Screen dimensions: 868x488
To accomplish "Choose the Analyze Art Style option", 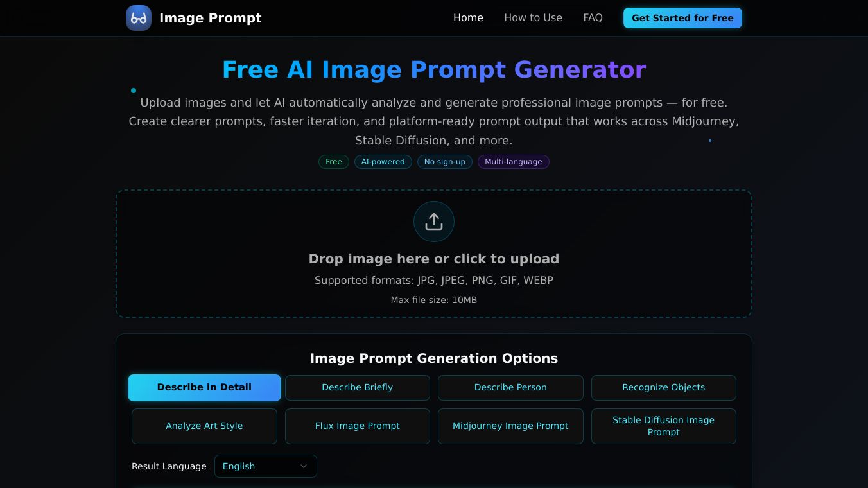I will point(204,426).
